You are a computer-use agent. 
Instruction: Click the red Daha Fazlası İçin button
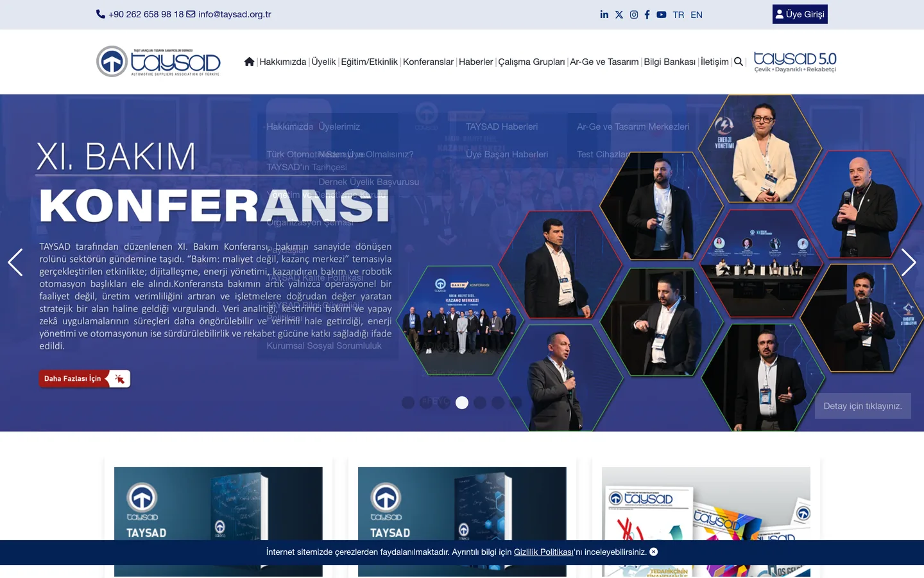point(85,379)
